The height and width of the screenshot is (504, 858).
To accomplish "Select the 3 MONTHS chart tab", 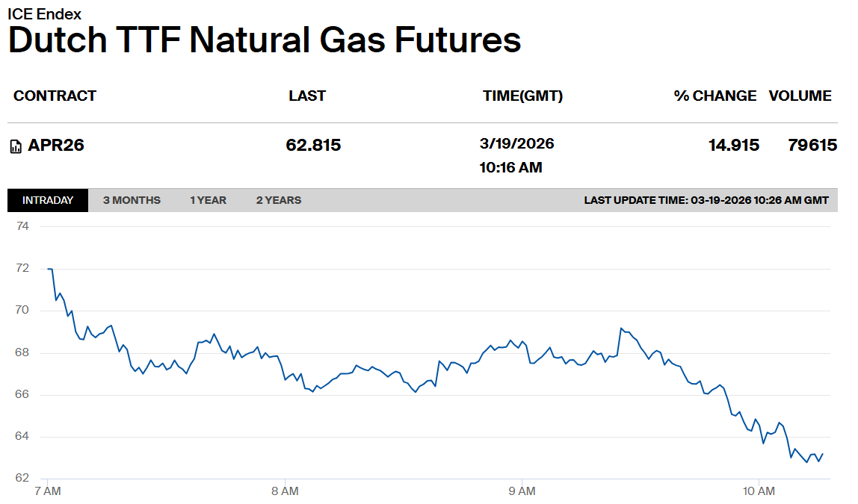I will coord(132,200).
